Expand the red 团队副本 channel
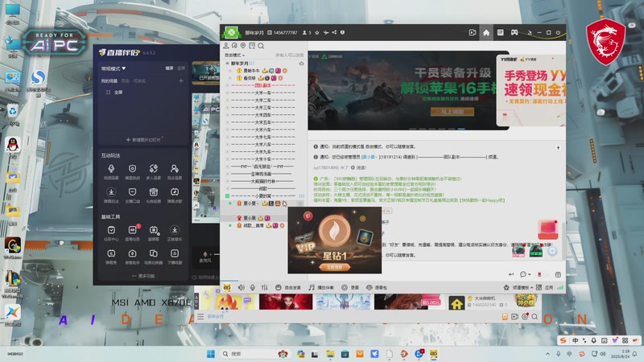Image resolution: width=644 pixels, height=362 pixels. (228, 85)
